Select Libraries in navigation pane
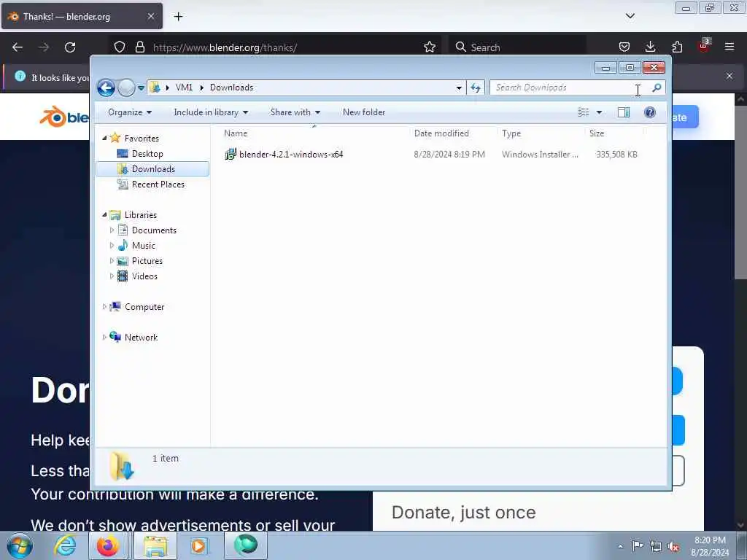 click(141, 215)
